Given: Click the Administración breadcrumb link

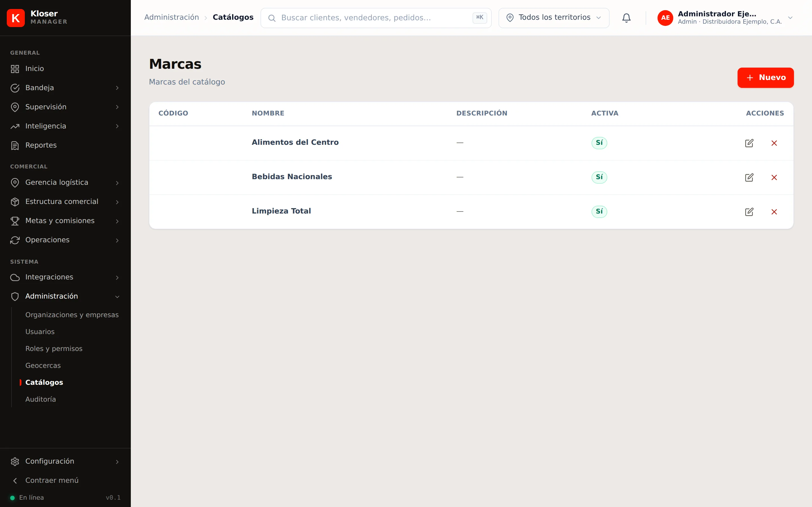Looking at the screenshot, I should (x=171, y=17).
